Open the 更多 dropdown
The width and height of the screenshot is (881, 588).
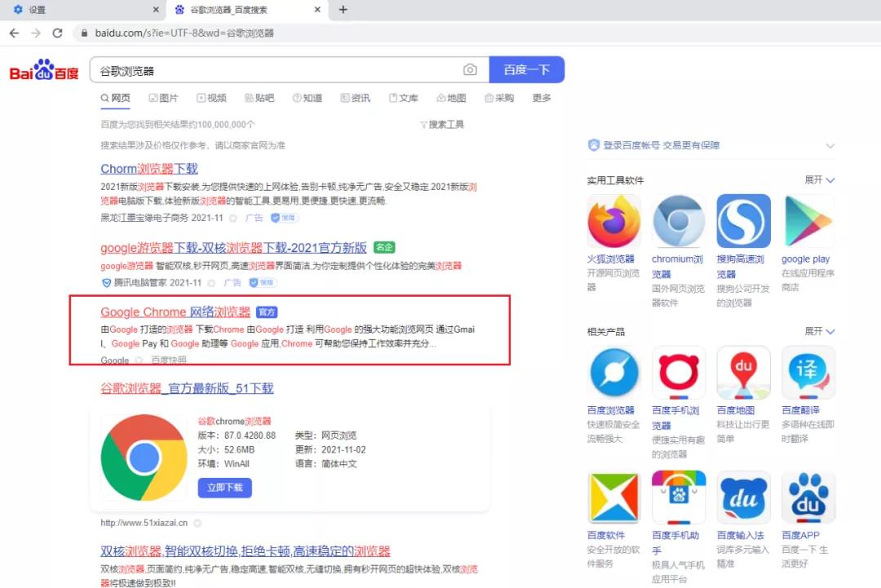click(541, 97)
